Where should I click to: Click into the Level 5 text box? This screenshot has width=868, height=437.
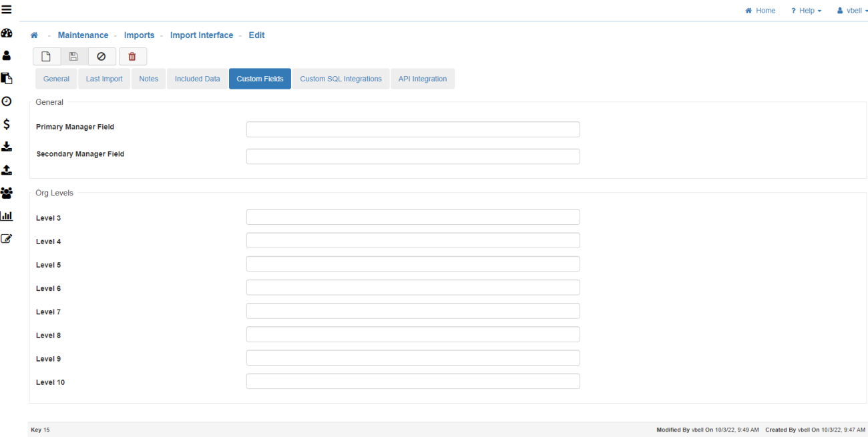coord(413,264)
